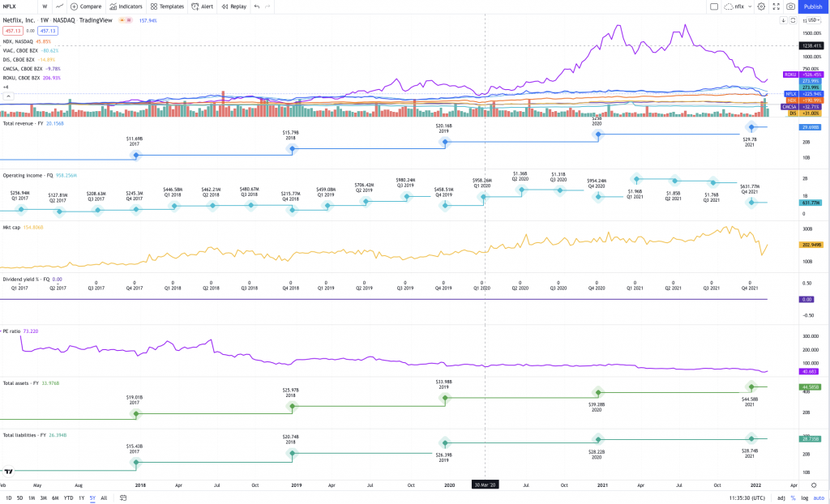Viewport: 830px width, 504px height.
Task: Open the indicator Templates menu
Action: pyautogui.click(x=167, y=6)
